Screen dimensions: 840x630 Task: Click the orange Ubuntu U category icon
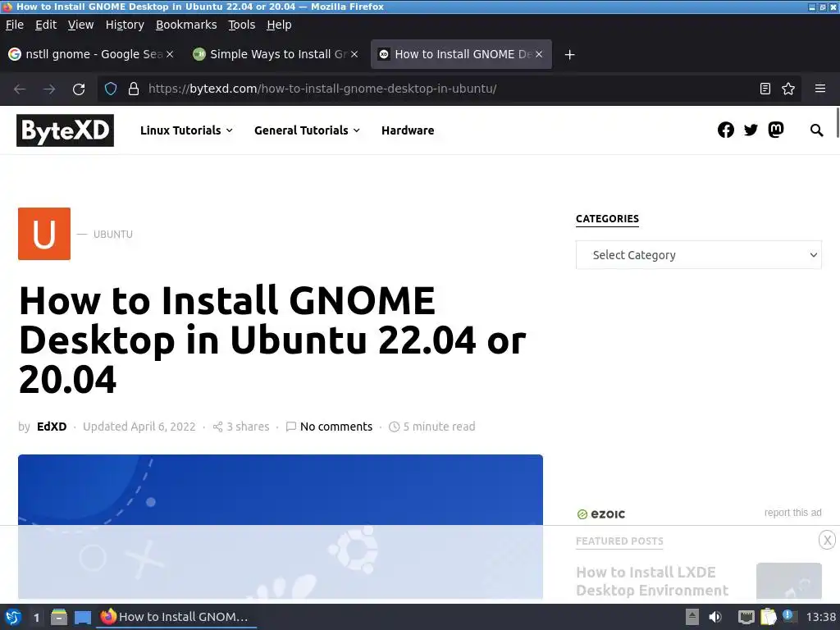(44, 234)
